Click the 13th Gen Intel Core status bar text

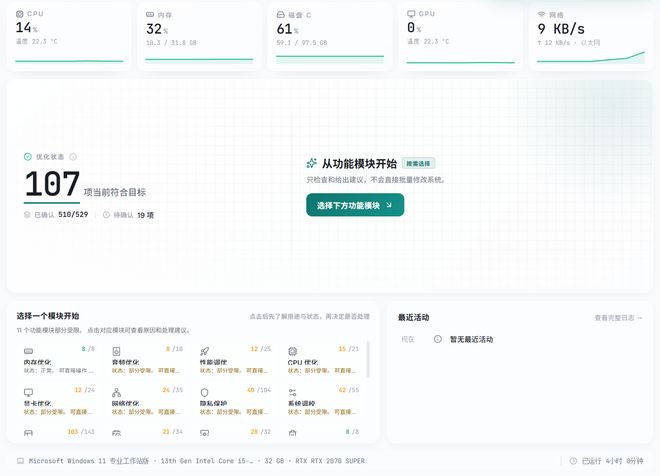(207, 461)
